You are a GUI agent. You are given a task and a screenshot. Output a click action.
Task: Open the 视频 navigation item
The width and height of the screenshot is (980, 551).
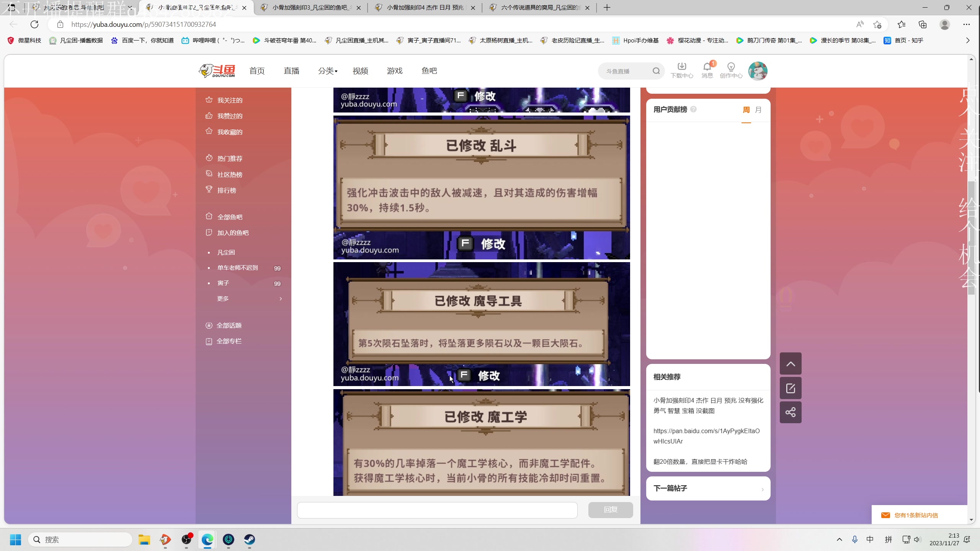point(360,71)
